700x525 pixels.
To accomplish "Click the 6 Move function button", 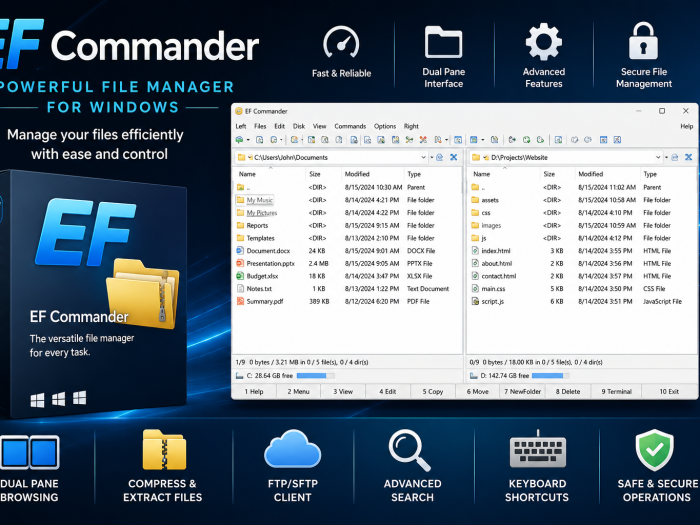I will point(477,392).
